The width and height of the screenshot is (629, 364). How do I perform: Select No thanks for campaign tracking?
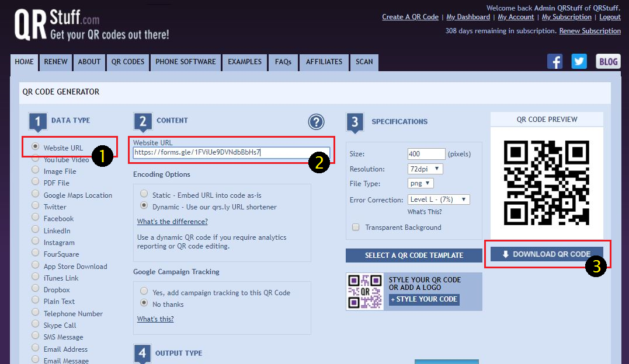(x=144, y=303)
